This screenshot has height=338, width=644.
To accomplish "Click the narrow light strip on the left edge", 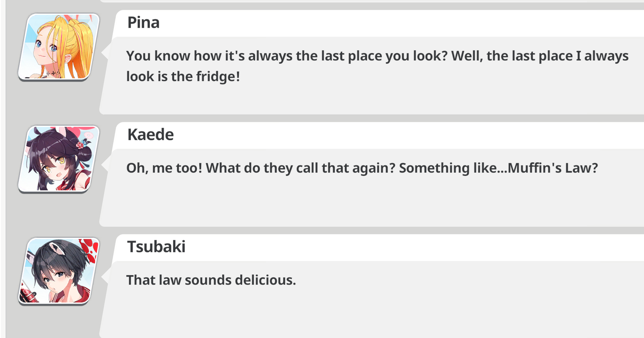I will pos(3,169).
